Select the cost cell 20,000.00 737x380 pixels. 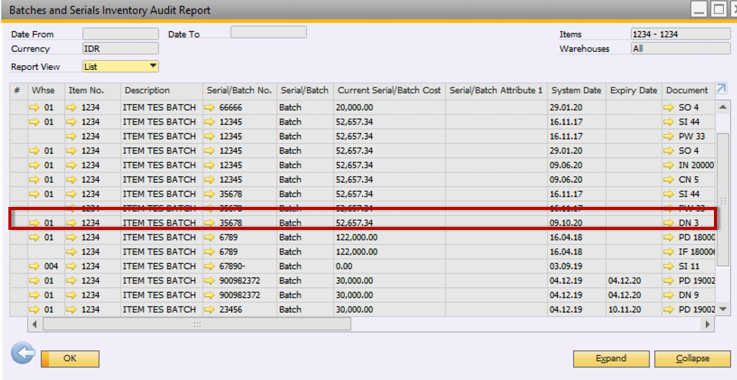tap(390, 108)
